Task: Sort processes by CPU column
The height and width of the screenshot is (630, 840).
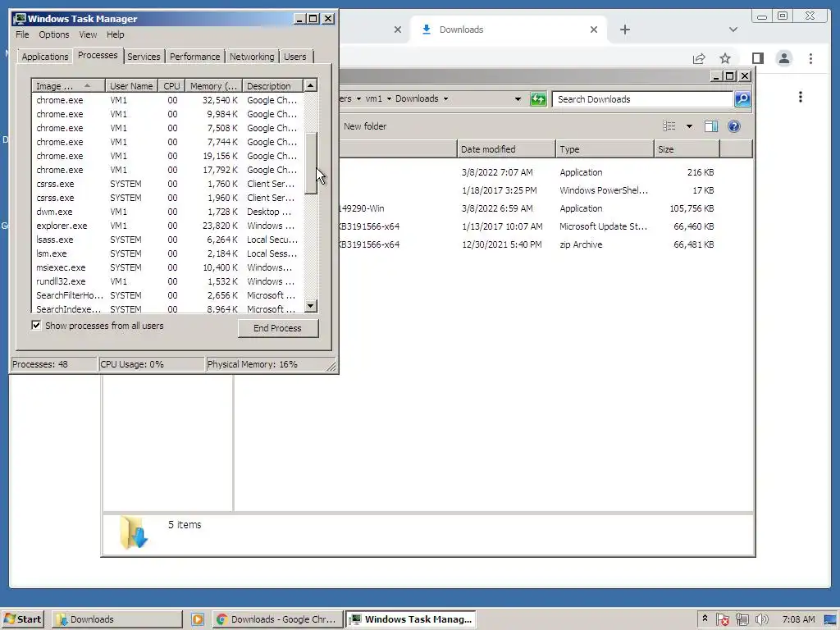Action: point(171,85)
